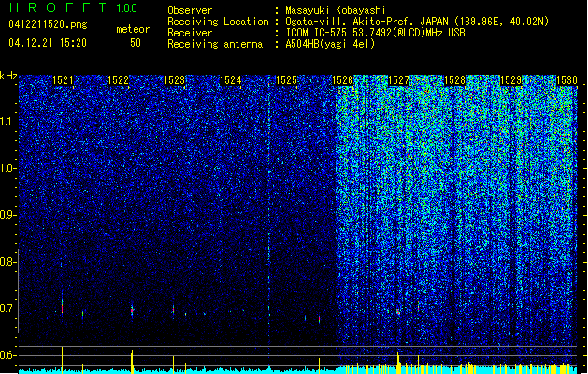Image resolution: width=588 pixels, height=374 pixels.
Task: Click the Observer label
Action: coord(190,10)
